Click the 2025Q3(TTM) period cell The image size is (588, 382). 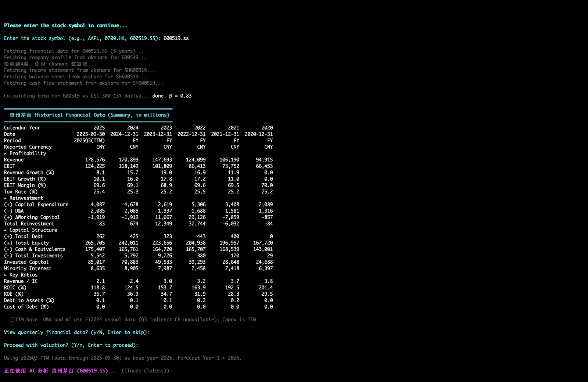tap(89, 141)
